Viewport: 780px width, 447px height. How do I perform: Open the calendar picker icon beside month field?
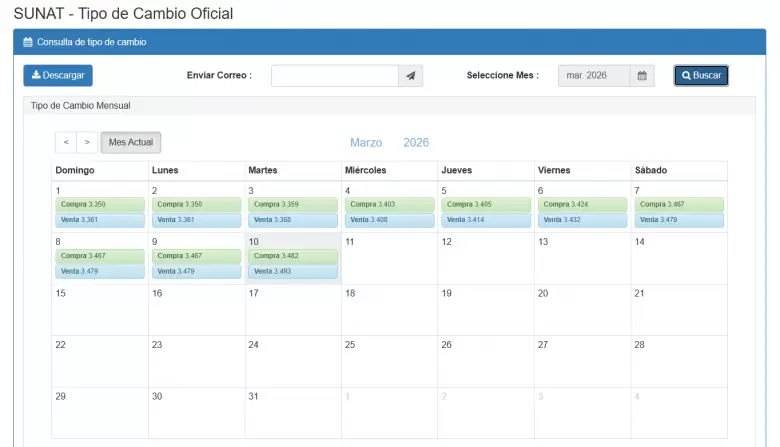[642, 76]
